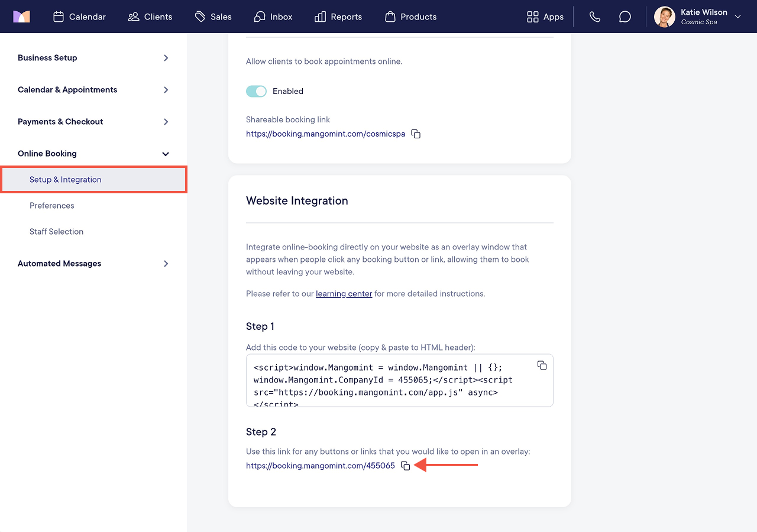Copy the Step 1 script code
Image resolution: width=757 pixels, height=532 pixels.
coord(542,365)
